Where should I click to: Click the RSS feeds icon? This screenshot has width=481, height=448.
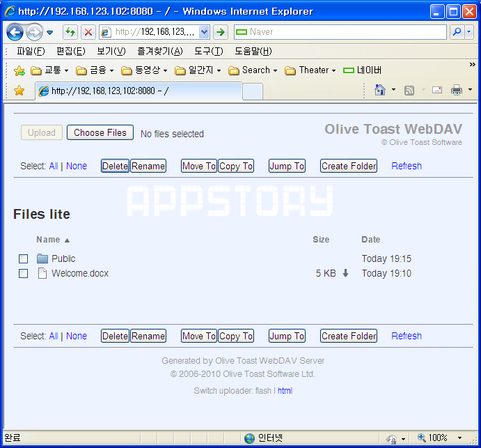pyautogui.click(x=409, y=91)
